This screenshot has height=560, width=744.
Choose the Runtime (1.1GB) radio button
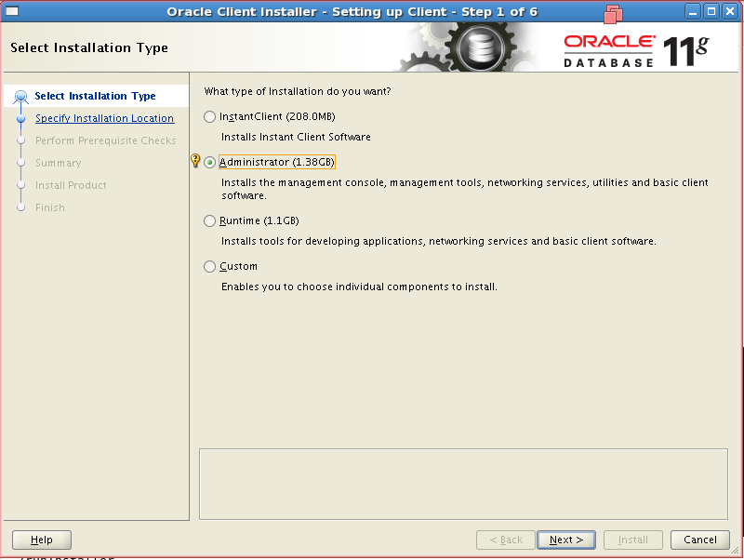209,221
